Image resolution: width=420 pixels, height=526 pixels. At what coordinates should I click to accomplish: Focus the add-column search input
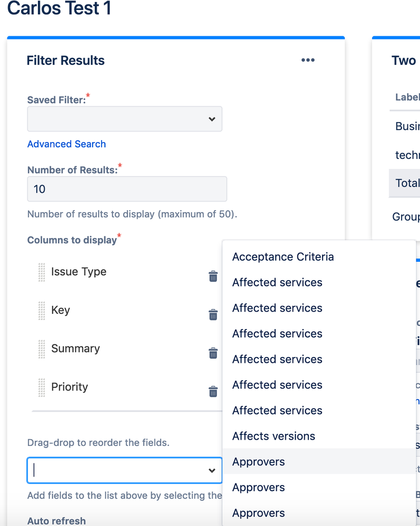click(116, 470)
